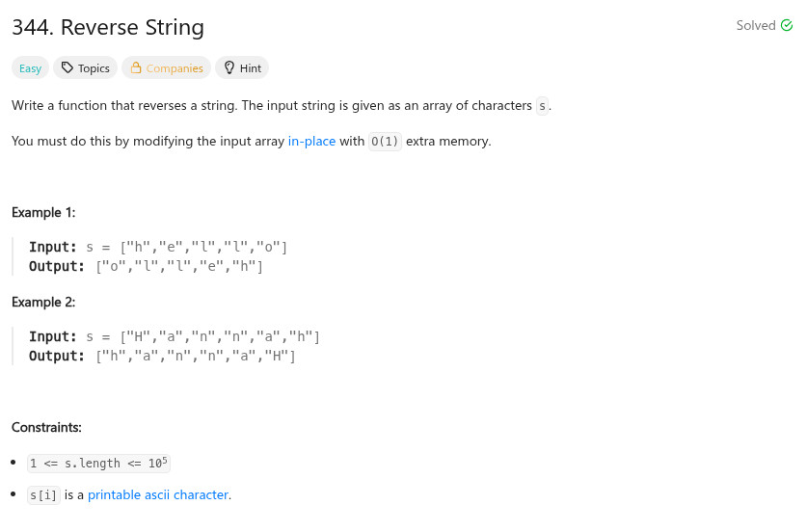Click the Example 1 Input line
807x532 pixels.
[x=158, y=248]
